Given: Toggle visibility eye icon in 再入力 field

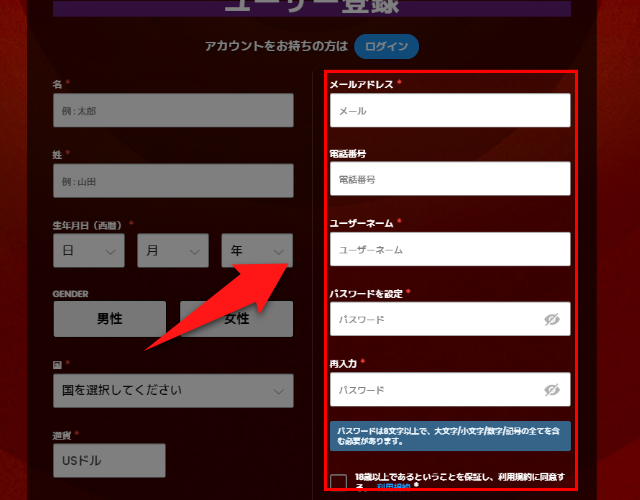Looking at the screenshot, I should pos(551,390).
